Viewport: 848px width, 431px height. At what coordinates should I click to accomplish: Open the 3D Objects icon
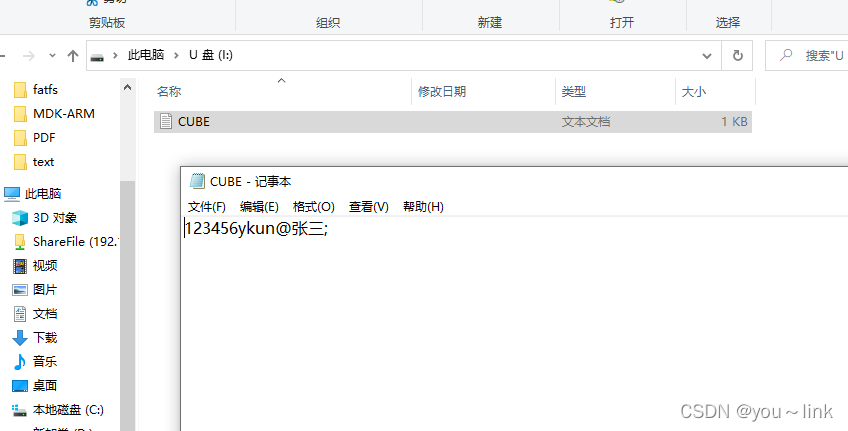pyautogui.click(x=20, y=218)
